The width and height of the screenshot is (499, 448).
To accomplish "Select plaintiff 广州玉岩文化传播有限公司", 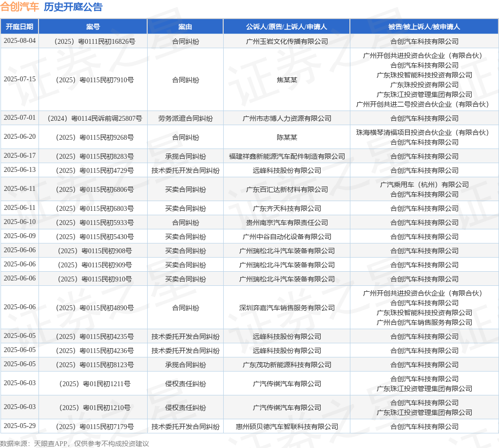I will (x=287, y=41).
